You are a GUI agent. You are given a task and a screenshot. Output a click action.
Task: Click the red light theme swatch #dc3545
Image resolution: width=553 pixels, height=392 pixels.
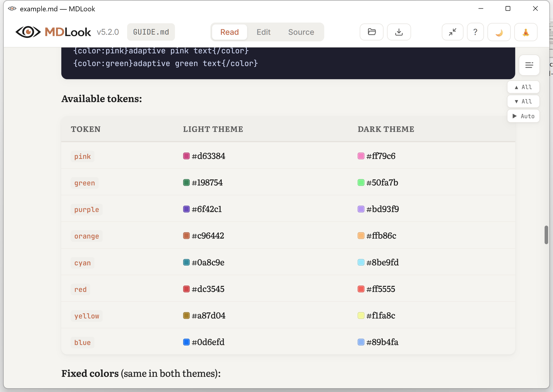click(x=186, y=289)
